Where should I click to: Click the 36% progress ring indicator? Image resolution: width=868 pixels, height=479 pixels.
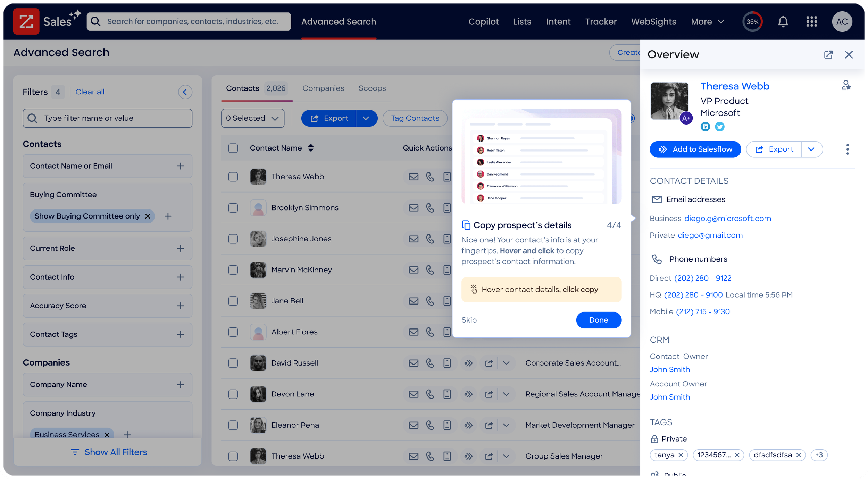coord(752,22)
